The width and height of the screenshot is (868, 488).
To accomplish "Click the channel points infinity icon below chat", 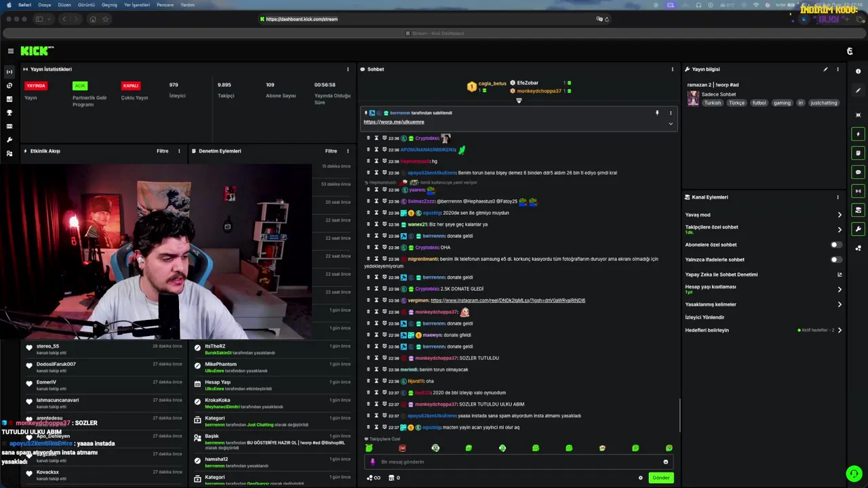I will coord(374,478).
